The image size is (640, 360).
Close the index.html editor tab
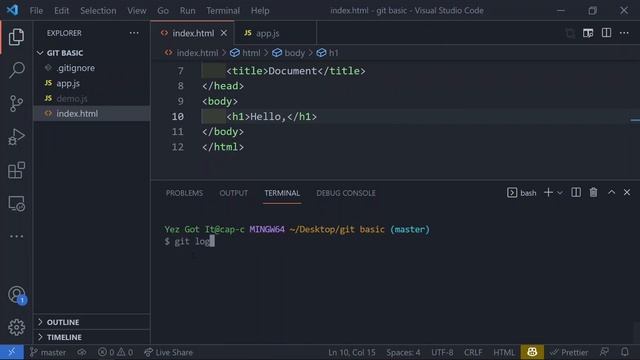tap(224, 33)
